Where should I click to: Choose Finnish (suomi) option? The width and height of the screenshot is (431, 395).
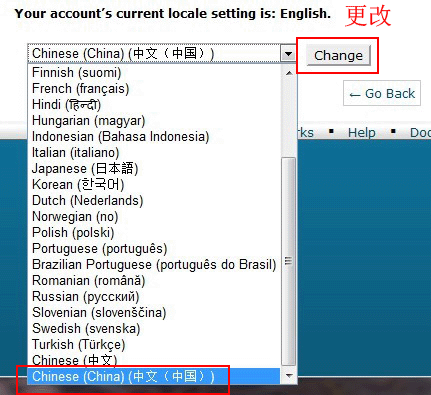154,72
